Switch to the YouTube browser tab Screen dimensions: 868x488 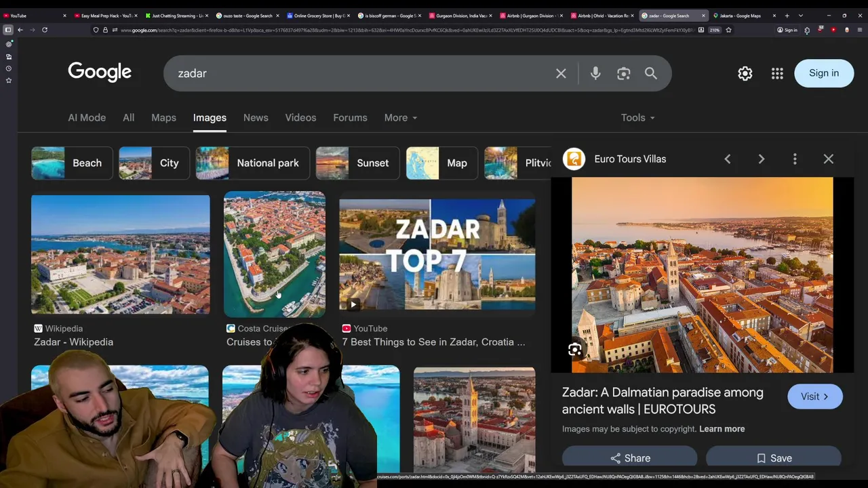coord(34,16)
